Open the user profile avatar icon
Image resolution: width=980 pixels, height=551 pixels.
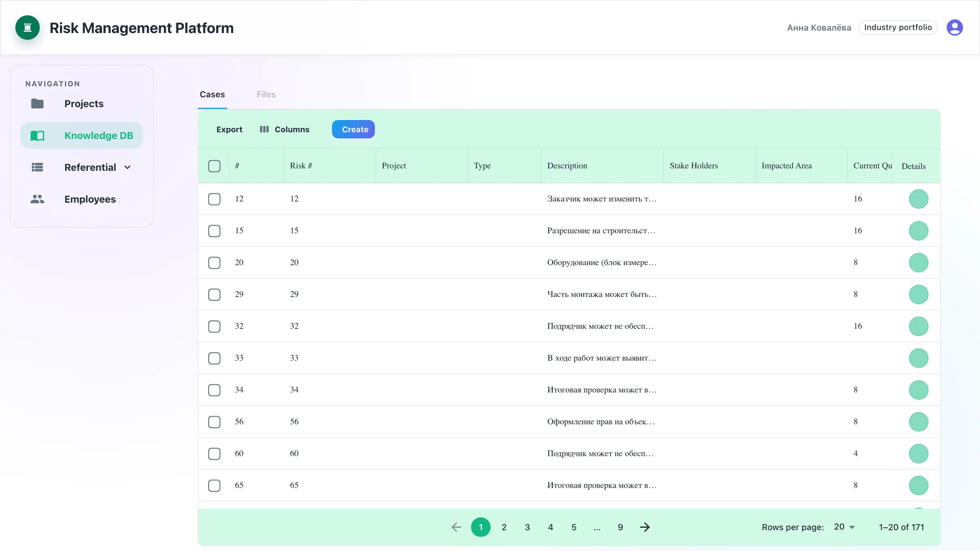click(x=955, y=27)
